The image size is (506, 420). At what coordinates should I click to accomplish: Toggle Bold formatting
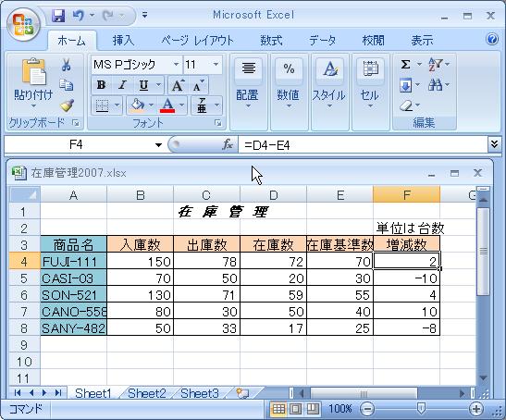point(101,85)
